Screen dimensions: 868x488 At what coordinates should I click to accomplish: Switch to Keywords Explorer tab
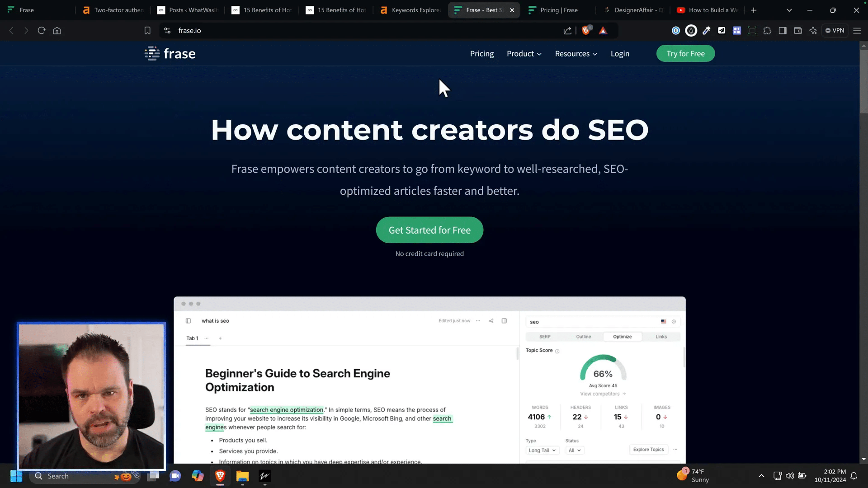tap(410, 10)
